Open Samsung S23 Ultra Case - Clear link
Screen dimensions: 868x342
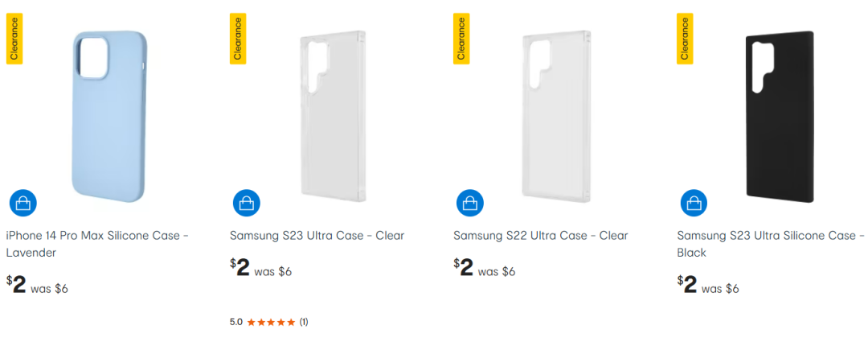coord(317,236)
